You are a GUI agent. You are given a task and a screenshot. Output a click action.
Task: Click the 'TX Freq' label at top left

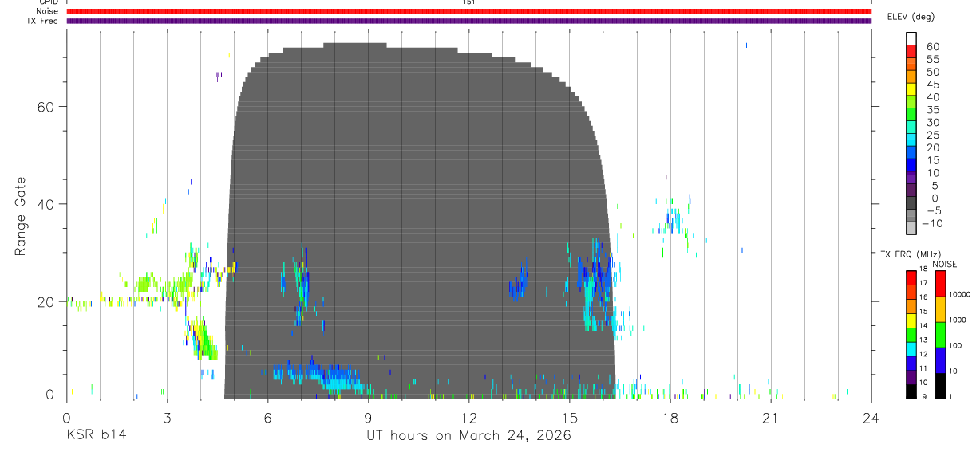(x=42, y=21)
